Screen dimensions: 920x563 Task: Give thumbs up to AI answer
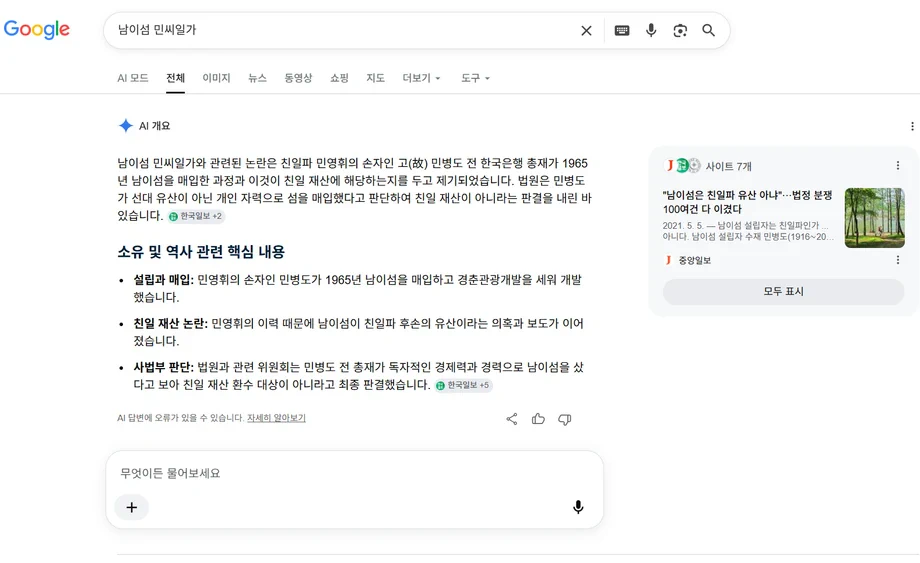click(x=538, y=419)
